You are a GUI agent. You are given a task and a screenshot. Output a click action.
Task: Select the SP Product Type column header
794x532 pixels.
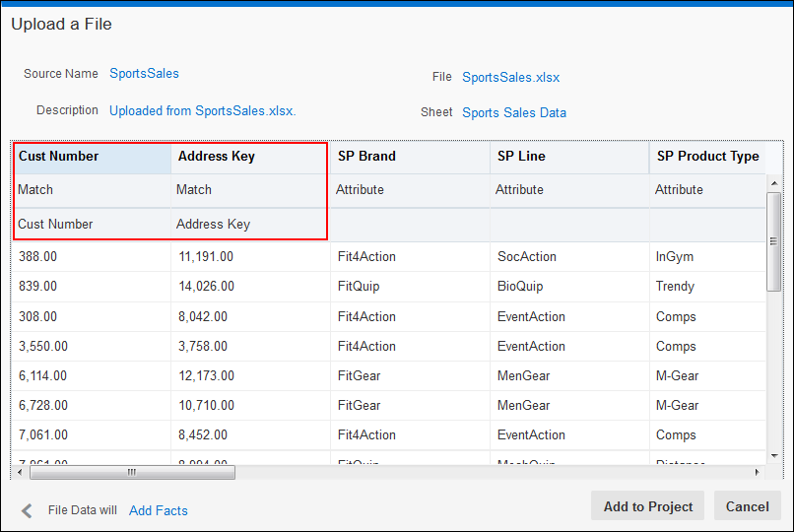coord(707,156)
